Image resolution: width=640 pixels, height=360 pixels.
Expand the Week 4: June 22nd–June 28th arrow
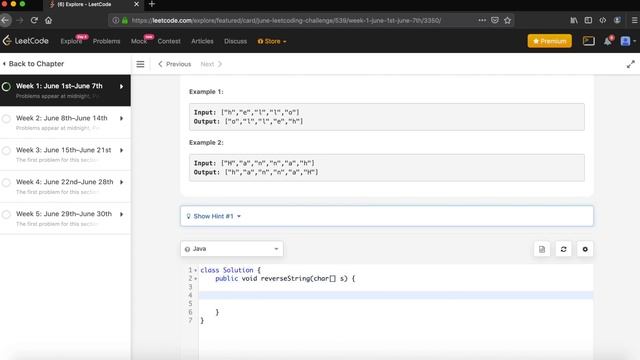pyautogui.click(x=122, y=182)
